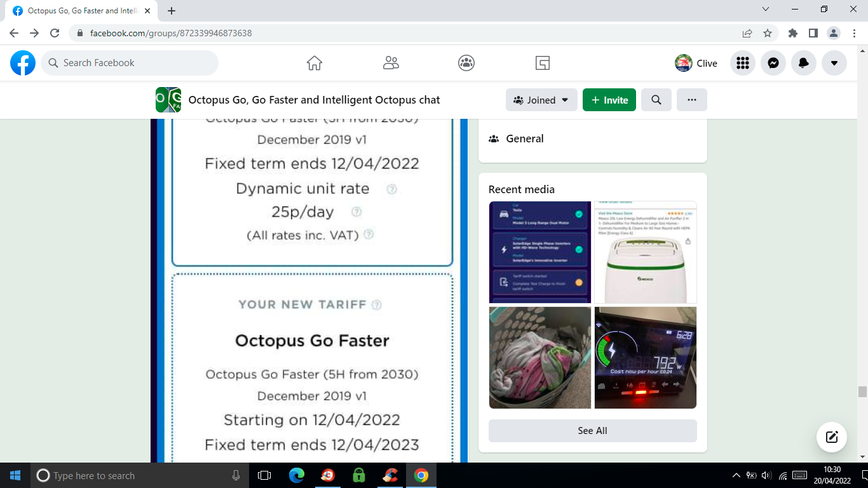Click the group title text

(314, 100)
